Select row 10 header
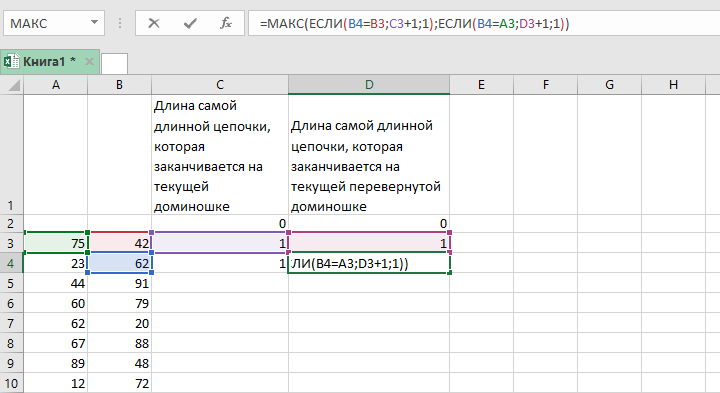This screenshot has height=393, width=720. (11, 383)
